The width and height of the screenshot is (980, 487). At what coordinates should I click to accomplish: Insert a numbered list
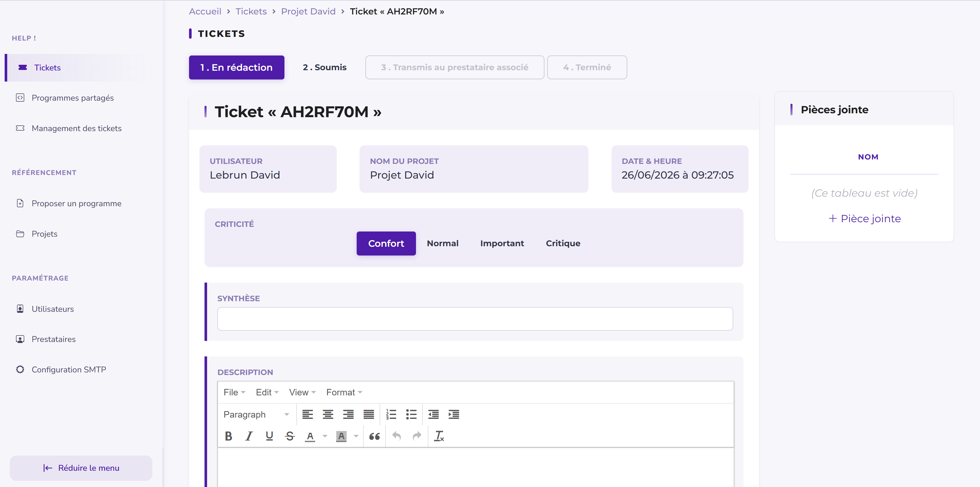pos(391,414)
